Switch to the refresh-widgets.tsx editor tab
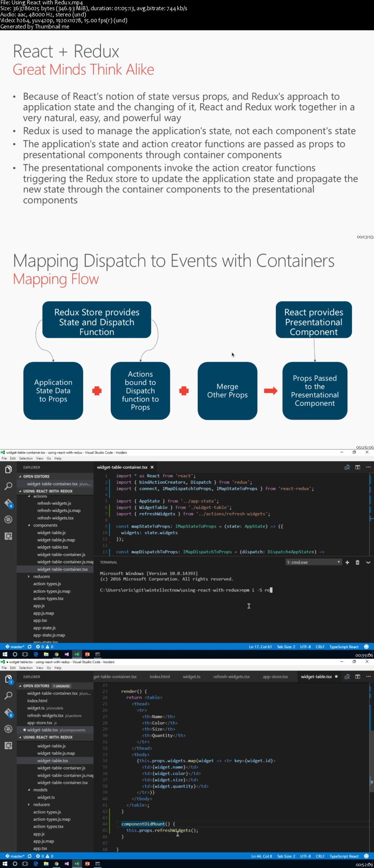The width and height of the screenshot is (374, 868). [232, 676]
